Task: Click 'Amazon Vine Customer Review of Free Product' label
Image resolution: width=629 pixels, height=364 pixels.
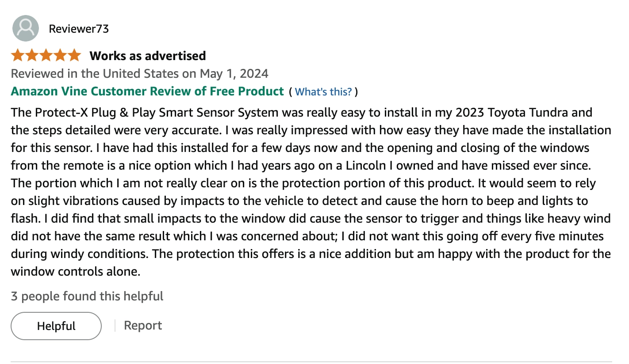Action: point(147,91)
